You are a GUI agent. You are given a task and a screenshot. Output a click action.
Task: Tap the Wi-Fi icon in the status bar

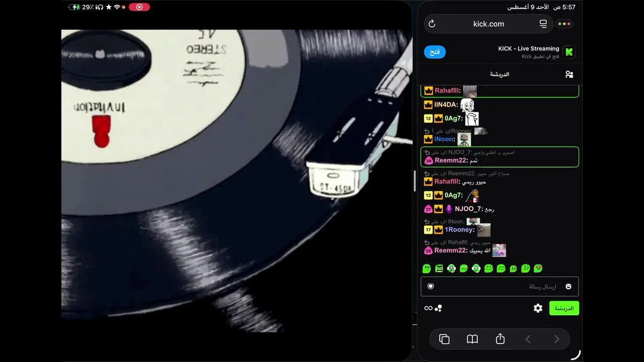point(117,7)
